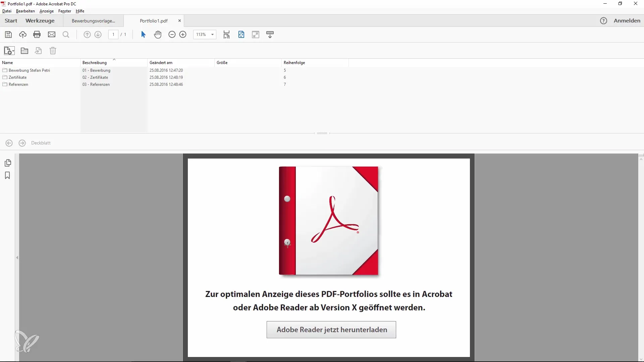Click date '25.08.2016 12:48:19'

pos(166,77)
